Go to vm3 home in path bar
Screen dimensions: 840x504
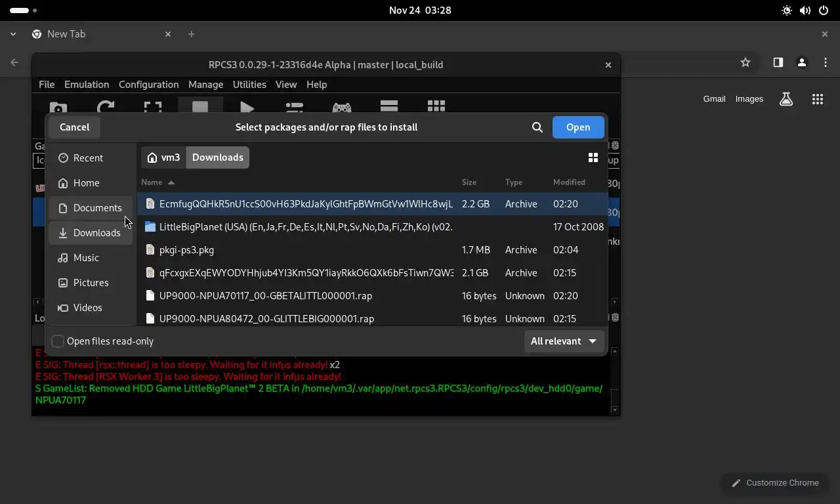coord(164,157)
